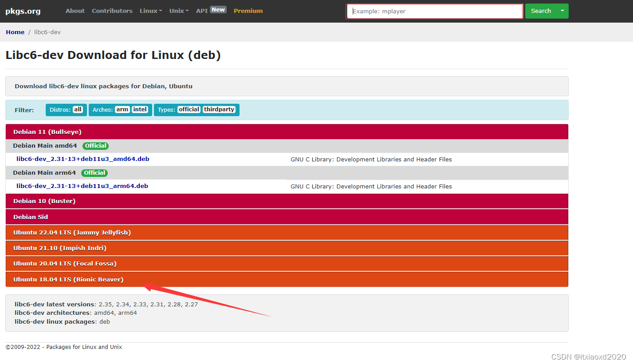Click the Official badge beside arm64
Screen dimensions: 633x364
[x=94, y=172]
